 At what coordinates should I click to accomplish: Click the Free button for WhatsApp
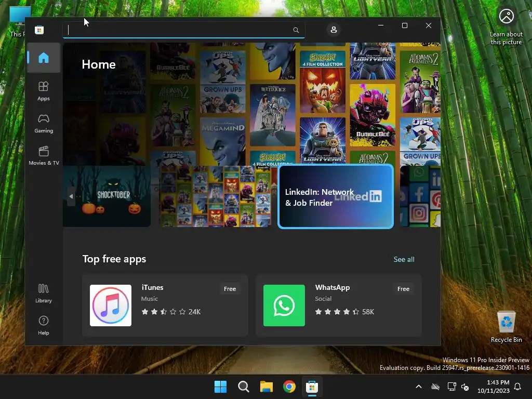403,289
